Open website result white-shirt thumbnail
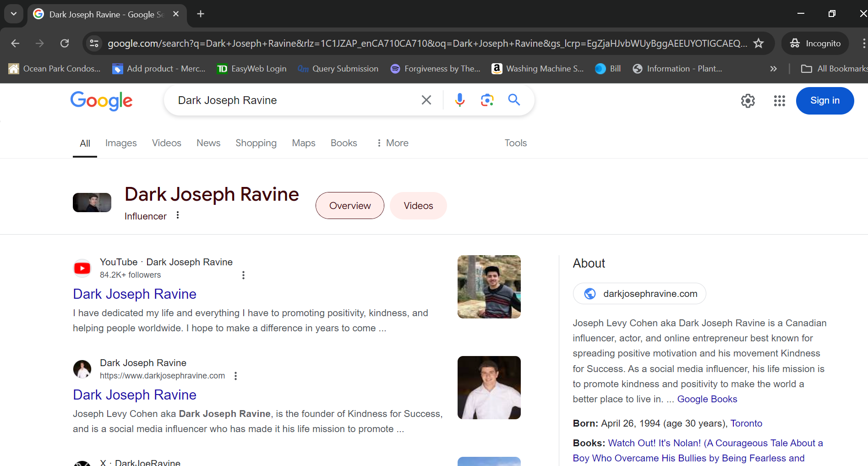 point(489,388)
